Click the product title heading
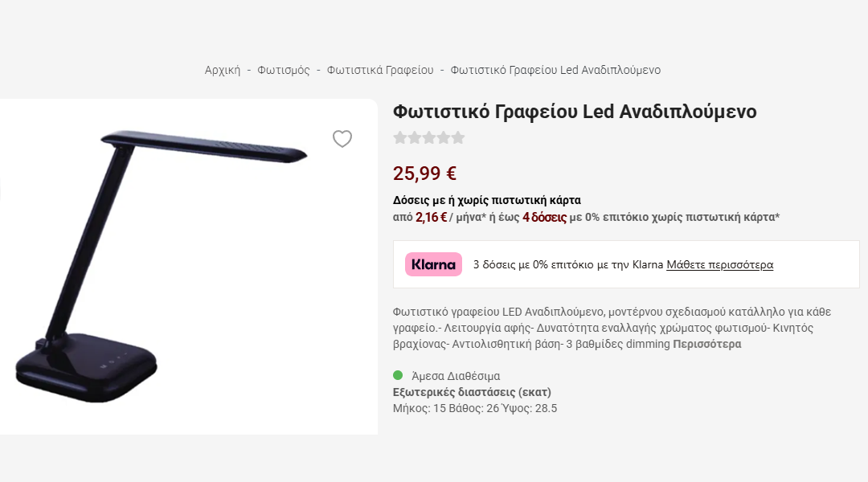 point(575,112)
